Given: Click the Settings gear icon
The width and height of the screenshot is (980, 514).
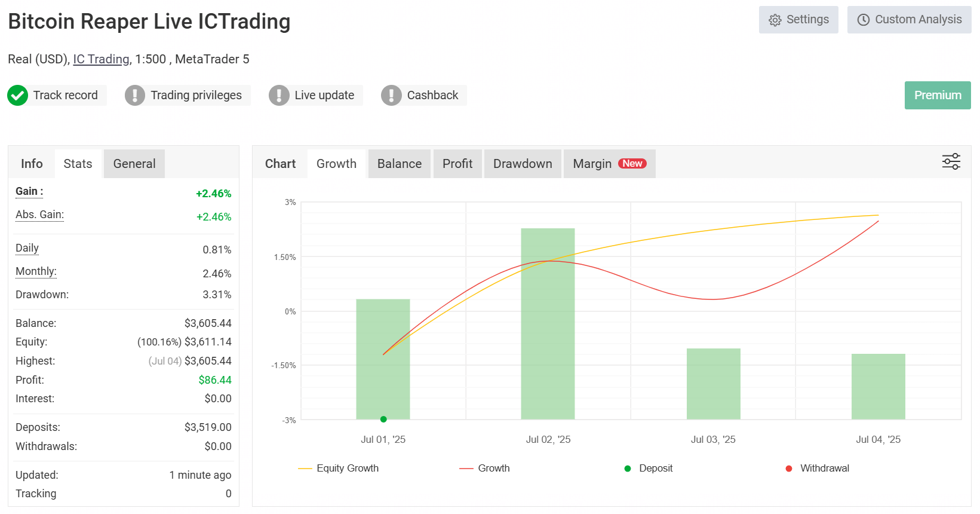Looking at the screenshot, I should (775, 20).
